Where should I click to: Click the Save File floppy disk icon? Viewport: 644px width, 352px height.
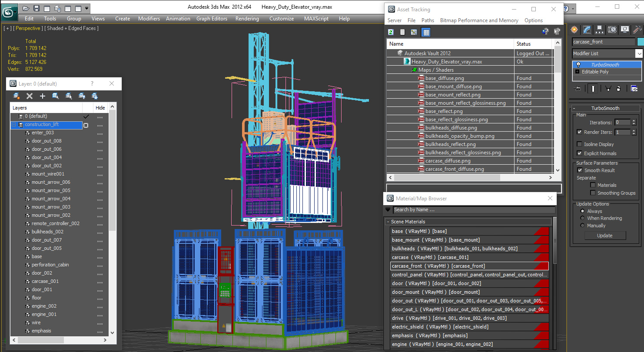(37, 8)
